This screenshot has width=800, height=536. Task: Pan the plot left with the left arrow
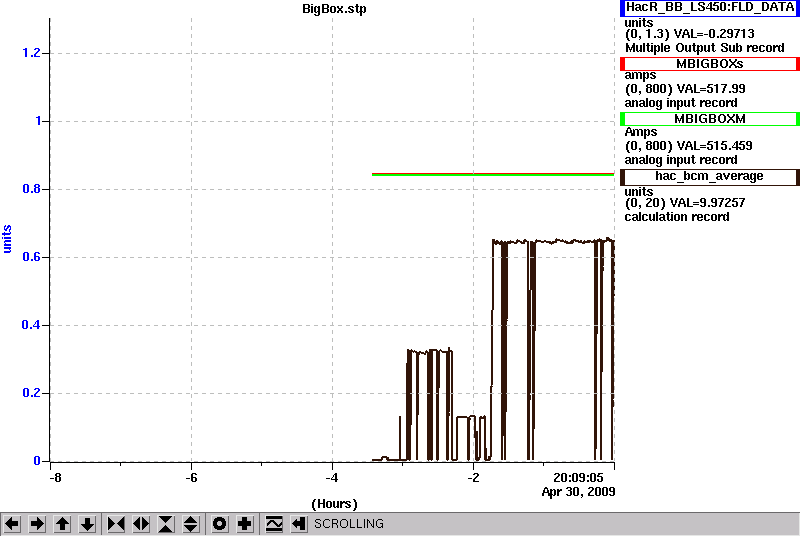pyautogui.click(x=12, y=524)
